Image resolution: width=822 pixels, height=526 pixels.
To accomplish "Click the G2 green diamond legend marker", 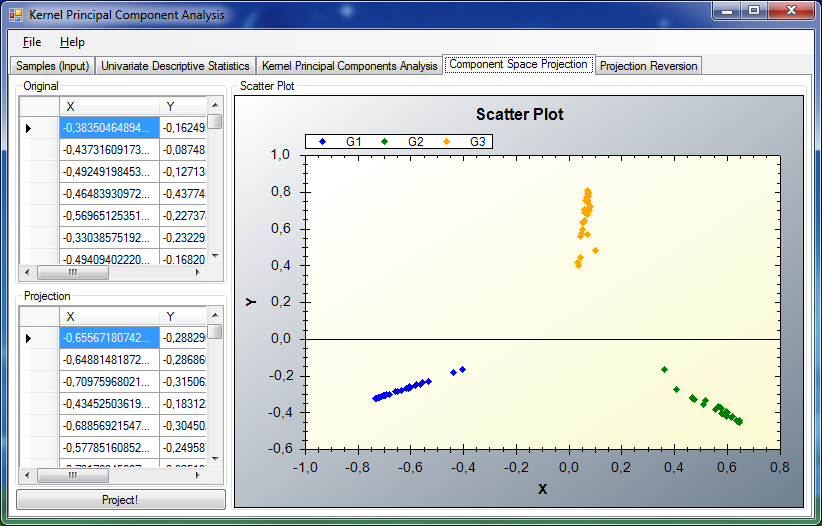I will (384, 142).
